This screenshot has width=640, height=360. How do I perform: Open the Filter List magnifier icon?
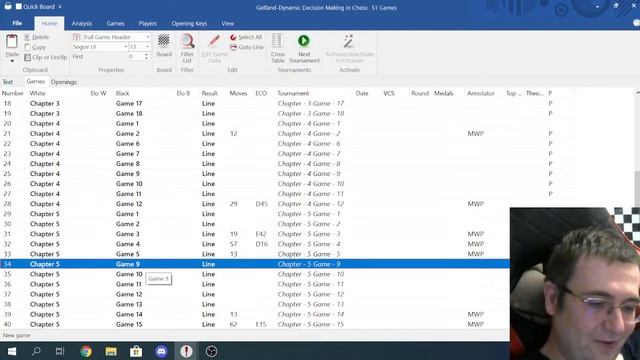tap(187, 41)
